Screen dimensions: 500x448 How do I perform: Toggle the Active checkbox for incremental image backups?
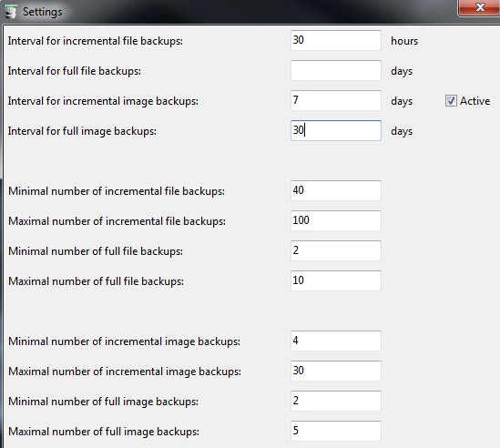pos(451,101)
